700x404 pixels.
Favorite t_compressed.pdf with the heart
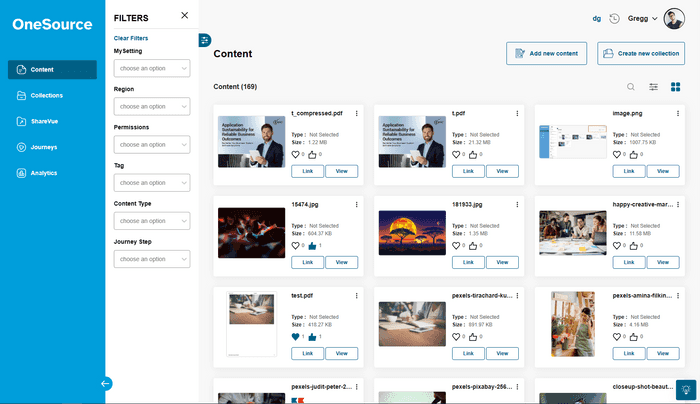point(295,154)
